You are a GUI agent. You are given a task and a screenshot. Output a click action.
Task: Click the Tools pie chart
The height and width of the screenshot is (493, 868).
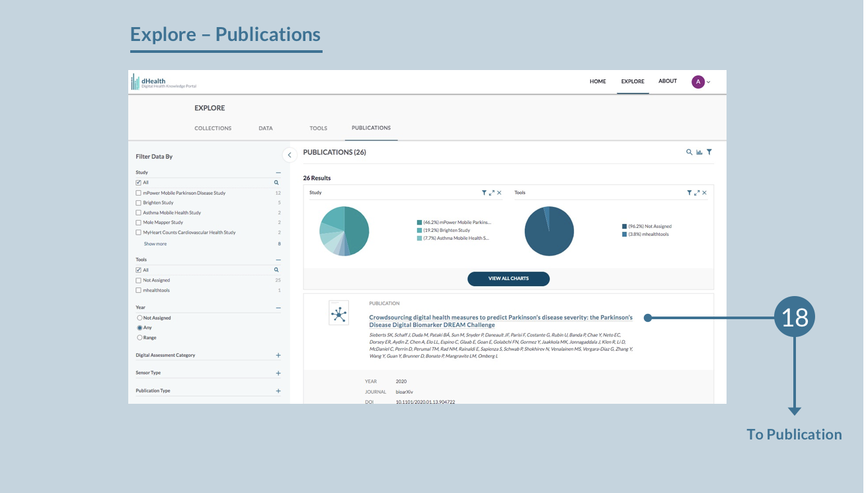pos(549,231)
